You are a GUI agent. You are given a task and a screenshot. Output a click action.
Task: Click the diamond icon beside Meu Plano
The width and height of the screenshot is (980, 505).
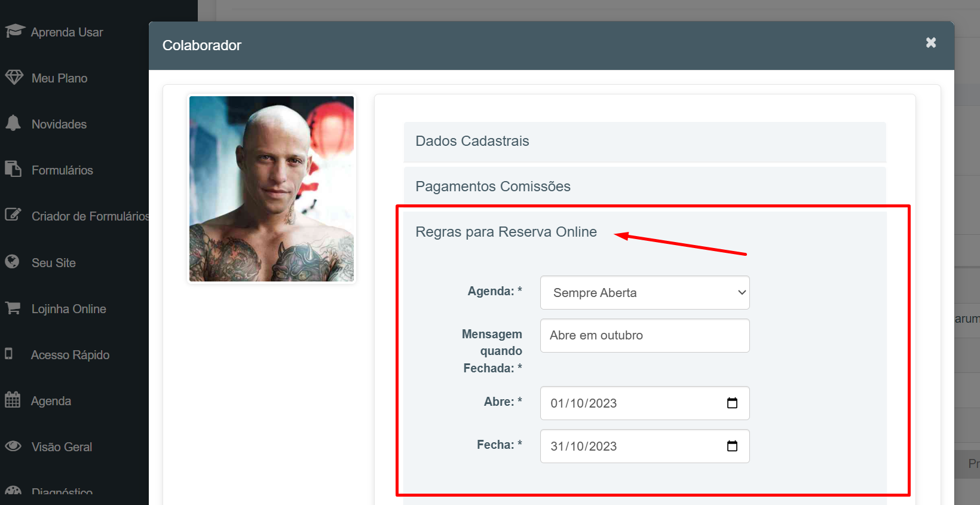click(x=14, y=78)
